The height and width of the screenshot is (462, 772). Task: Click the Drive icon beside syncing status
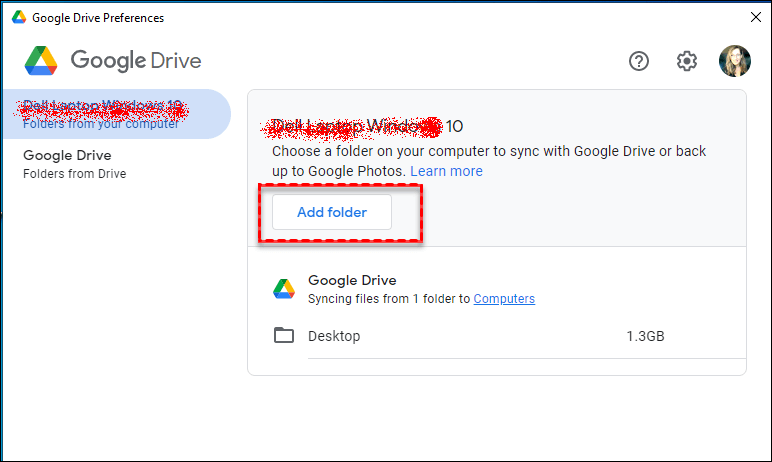[x=284, y=289]
